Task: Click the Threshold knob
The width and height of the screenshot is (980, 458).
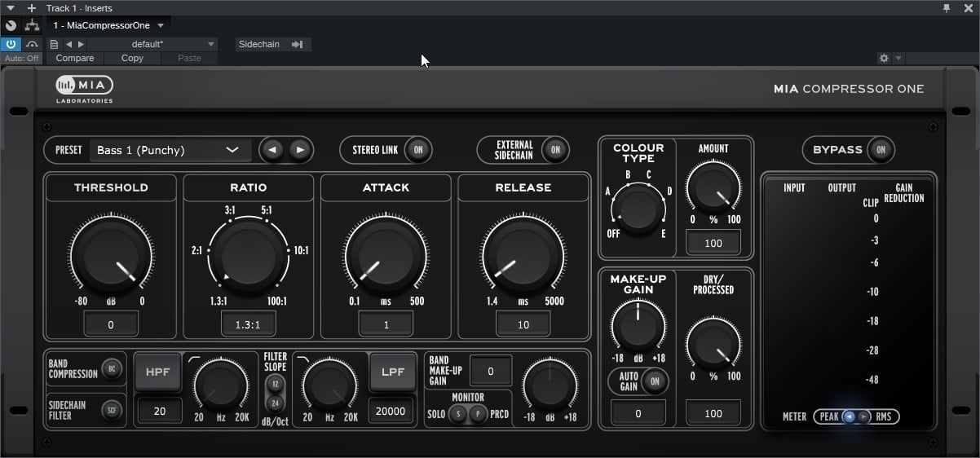Action: tap(111, 255)
